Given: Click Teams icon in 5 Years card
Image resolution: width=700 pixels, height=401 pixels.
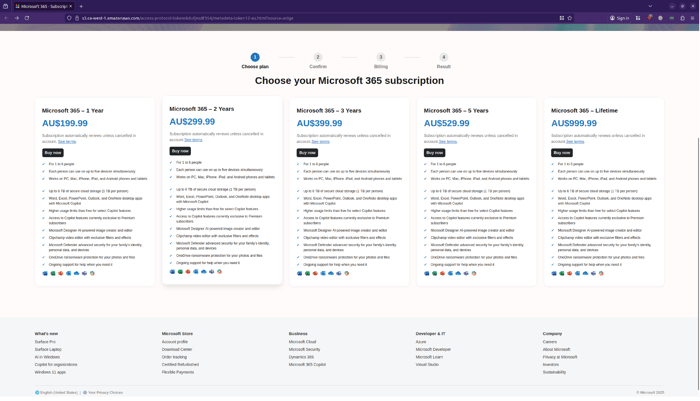Looking at the screenshot, I should pyautogui.click(x=466, y=273).
